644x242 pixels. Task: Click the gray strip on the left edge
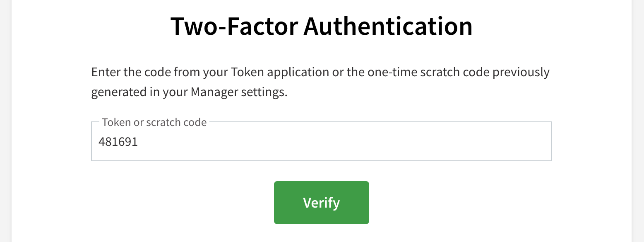tap(5, 121)
